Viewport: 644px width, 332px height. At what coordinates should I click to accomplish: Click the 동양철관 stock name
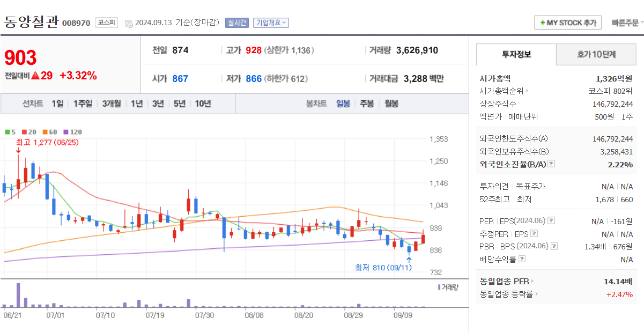point(31,21)
